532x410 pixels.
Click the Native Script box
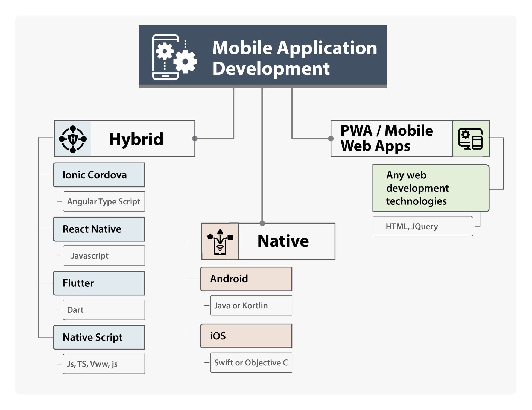99,337
